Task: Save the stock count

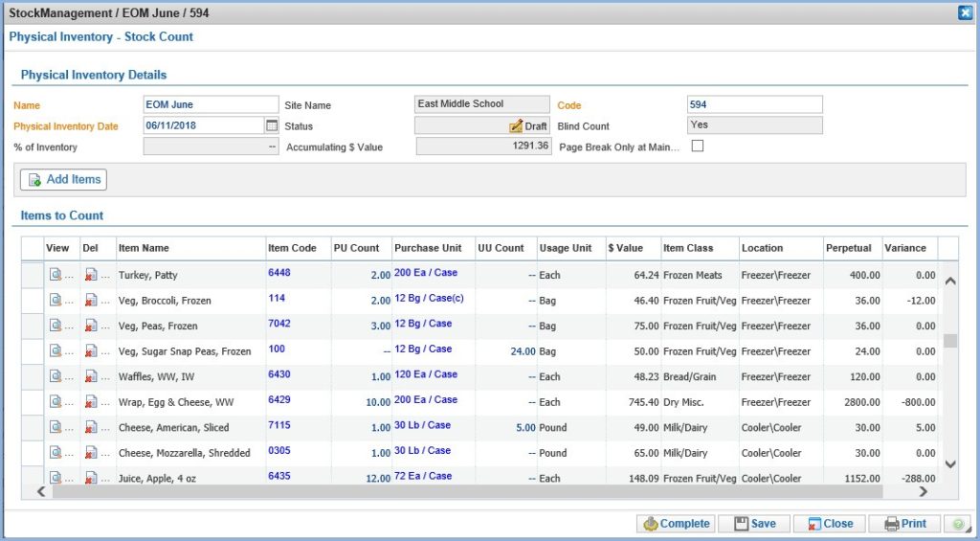Action: tap(754, 524)
